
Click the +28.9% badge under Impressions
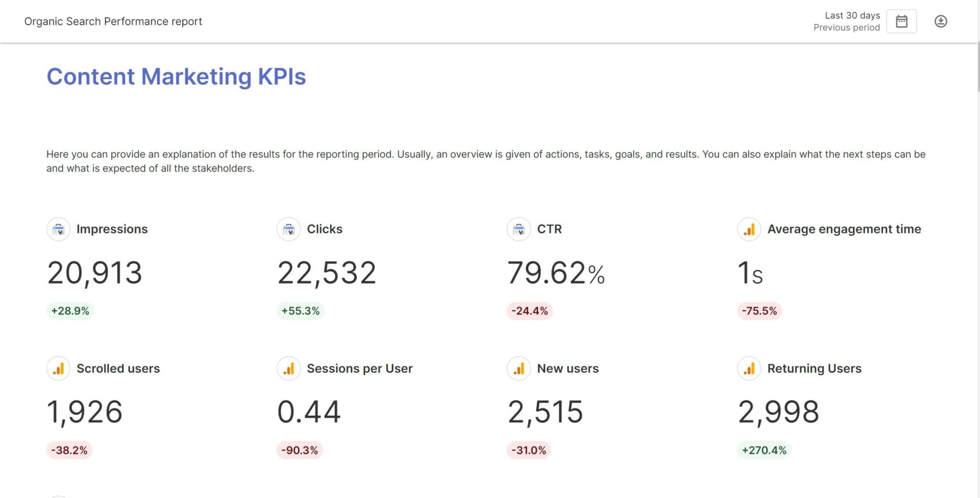point(70,310)
